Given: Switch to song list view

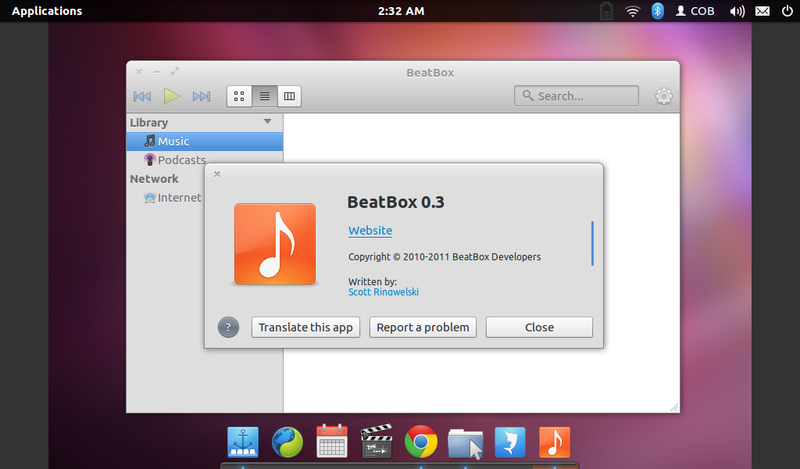Looking at the screenshot, I should [264, 96].
